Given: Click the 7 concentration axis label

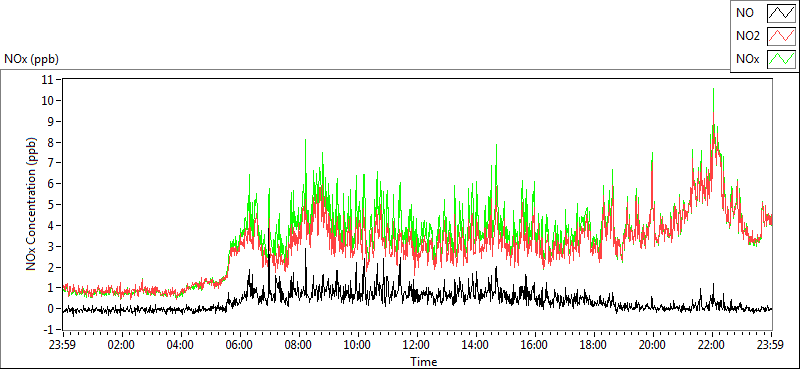Looking at the screenshot, I should point(52,163).
